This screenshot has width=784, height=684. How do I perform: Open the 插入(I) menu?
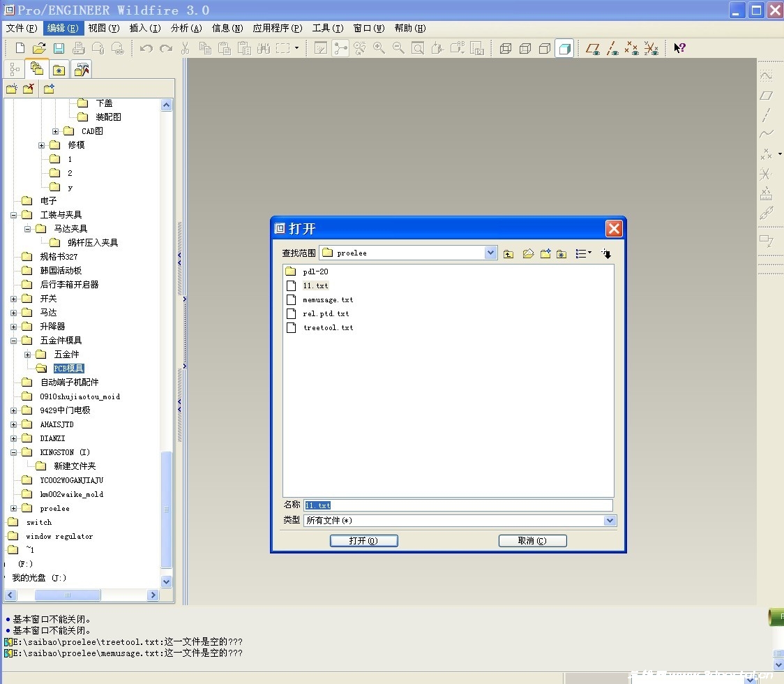tap(145, 29)
